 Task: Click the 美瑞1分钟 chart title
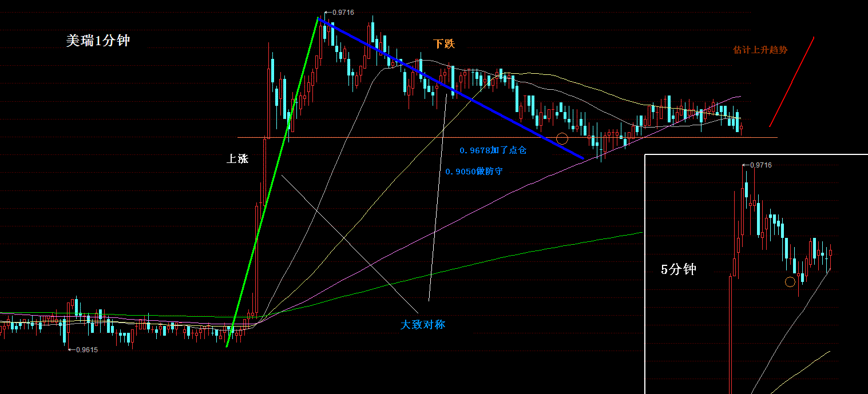[x=98, y=41]
